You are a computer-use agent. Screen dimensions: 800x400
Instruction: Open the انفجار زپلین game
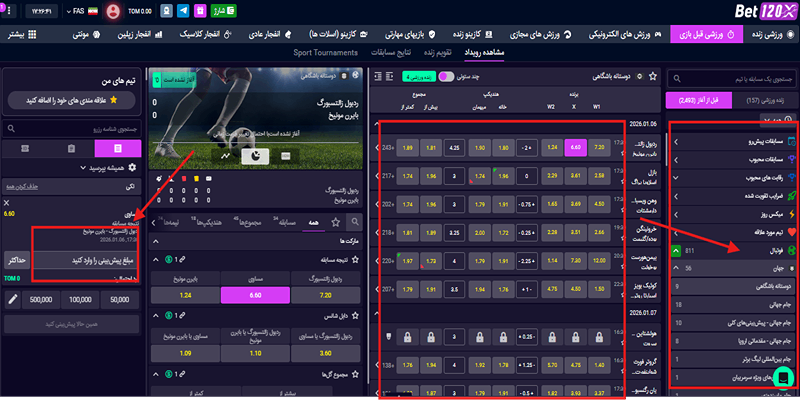141,35
